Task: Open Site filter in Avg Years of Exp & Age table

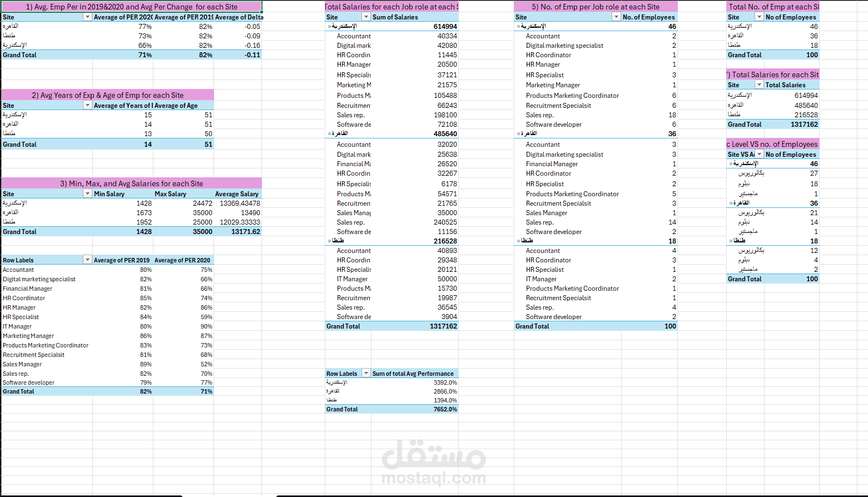Action: [87, 105]
